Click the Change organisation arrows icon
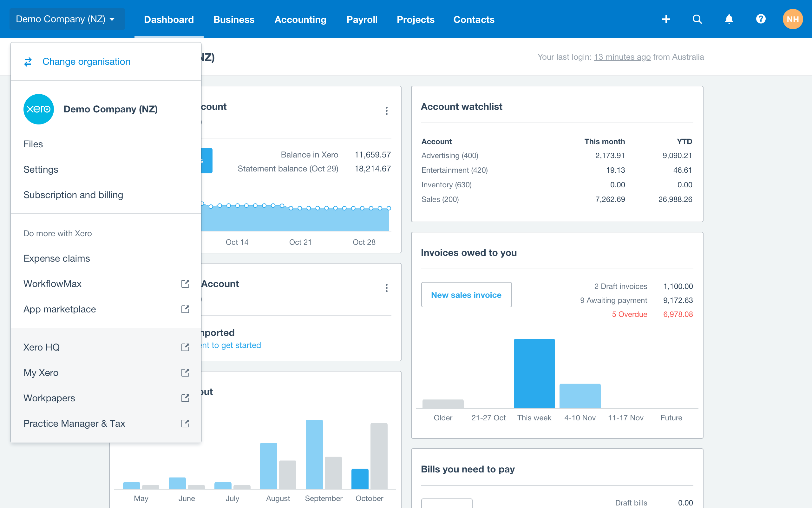This screenshot has height=508, width=812. click(28, 62)
